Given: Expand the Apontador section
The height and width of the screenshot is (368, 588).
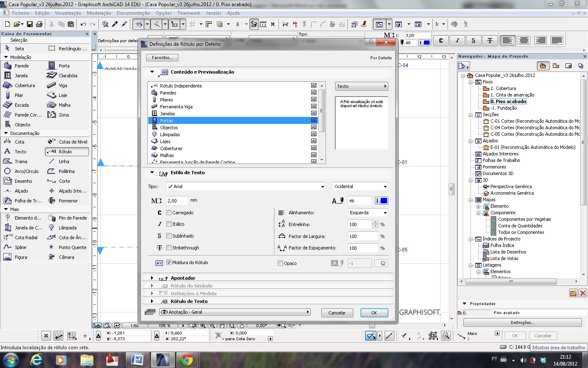Looking at the screenshot, I should [x=152, y=278].
